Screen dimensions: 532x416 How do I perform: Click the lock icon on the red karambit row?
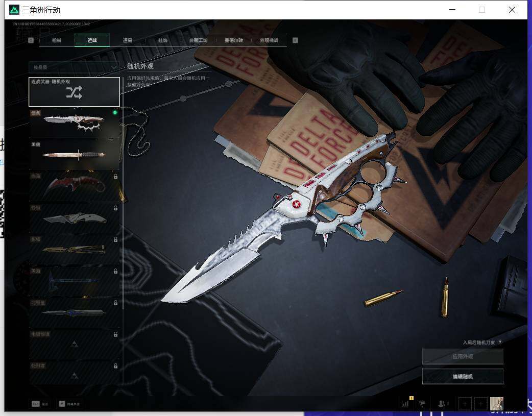(x=116, y=177)
